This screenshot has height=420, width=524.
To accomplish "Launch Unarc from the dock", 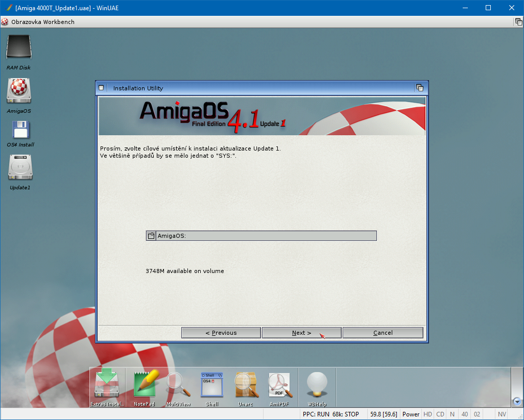I will pyautogui.click(x=246, y=385).
